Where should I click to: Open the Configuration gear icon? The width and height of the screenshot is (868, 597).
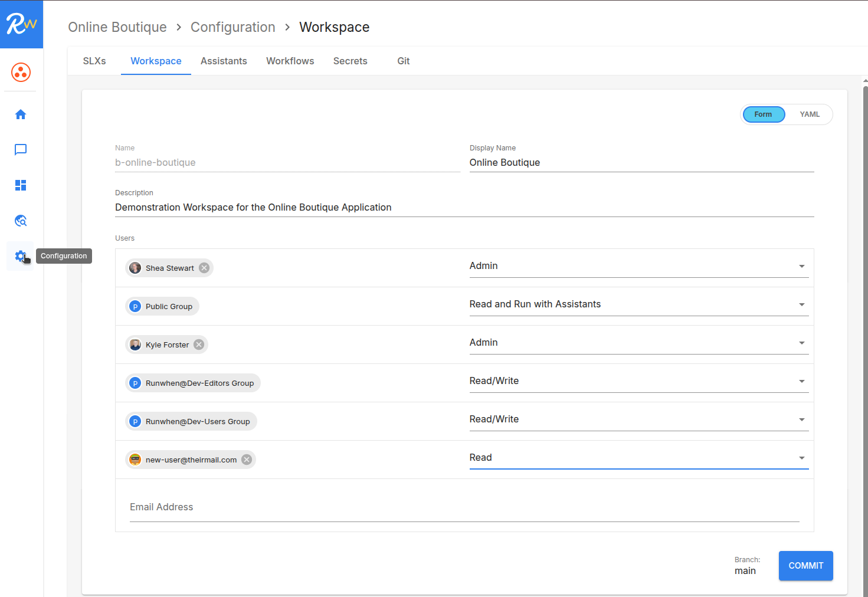(20, 256)
